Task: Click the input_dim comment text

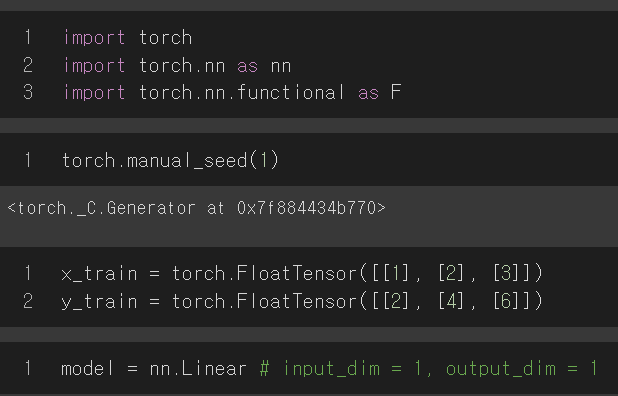Action: tap(429, 369)
